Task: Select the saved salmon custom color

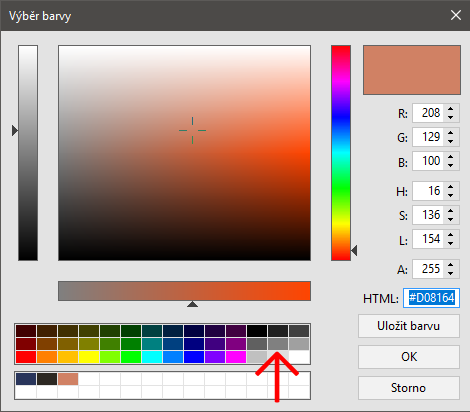Action: [x=68, y=379]
